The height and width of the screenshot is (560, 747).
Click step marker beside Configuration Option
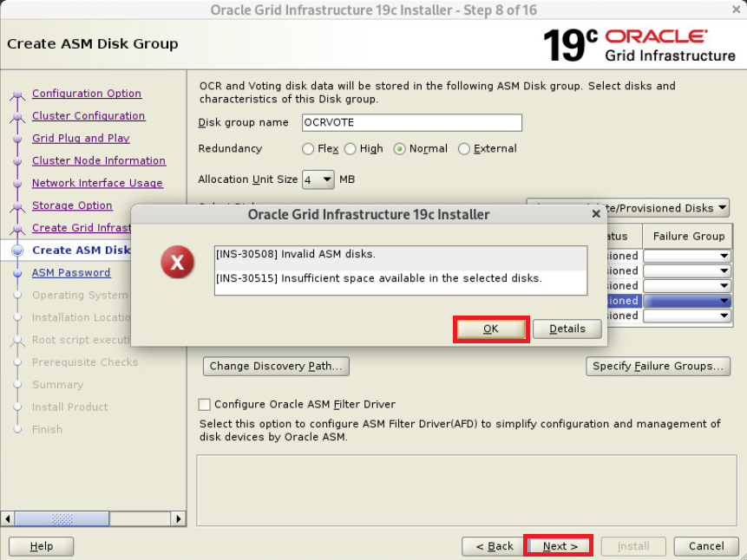[17, 94]
